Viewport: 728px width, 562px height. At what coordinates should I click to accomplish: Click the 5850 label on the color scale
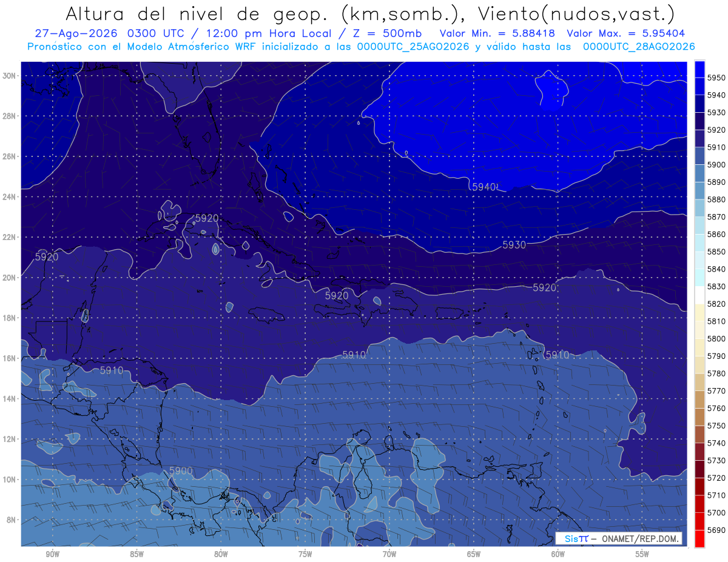pyautogui.click(x=716, y=252)
